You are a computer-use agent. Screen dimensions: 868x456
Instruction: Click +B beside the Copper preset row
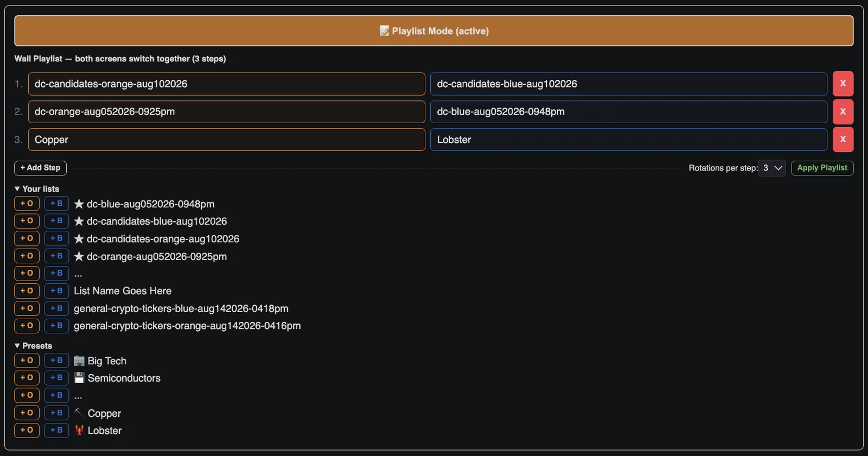click(56, 413)
